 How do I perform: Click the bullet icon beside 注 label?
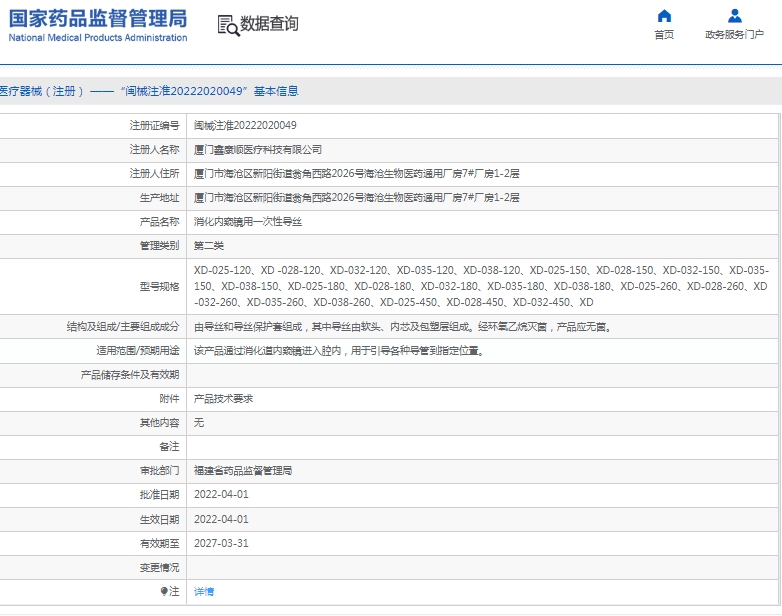click(x=164, y=592)
